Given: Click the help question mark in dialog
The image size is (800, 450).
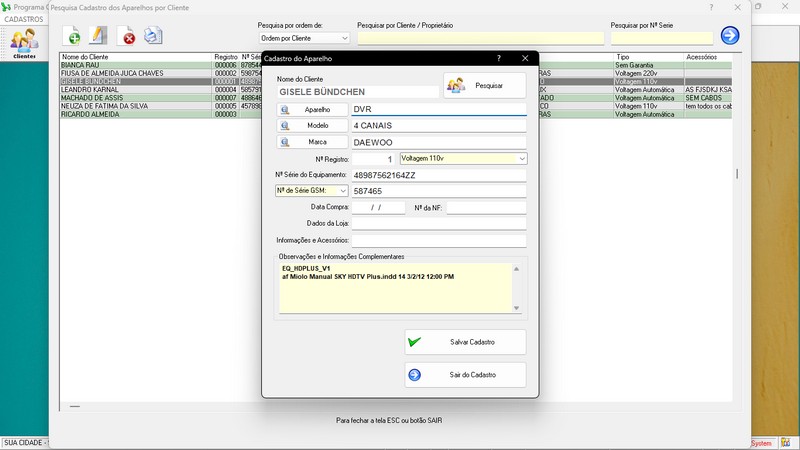Looking at the screenshot, I should click(499, 58).
